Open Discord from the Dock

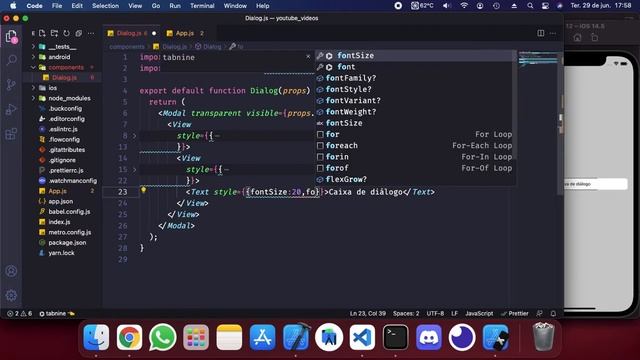(x=429, y=338)
